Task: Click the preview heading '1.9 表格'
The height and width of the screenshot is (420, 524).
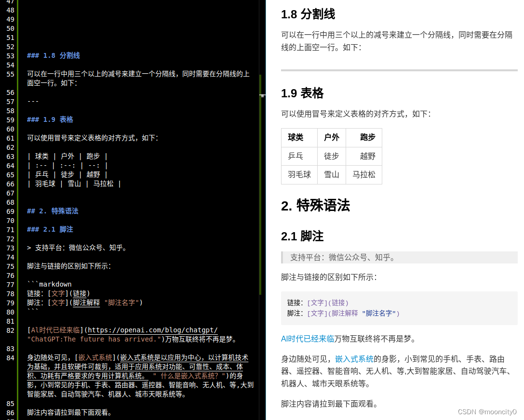Action: click(302, 93)
